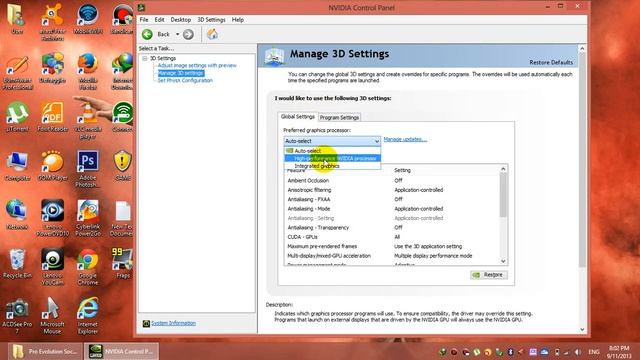Viewport: 640px width, 360px height.
Task: Choose Integrated graphics option
Action: point(332,166)
